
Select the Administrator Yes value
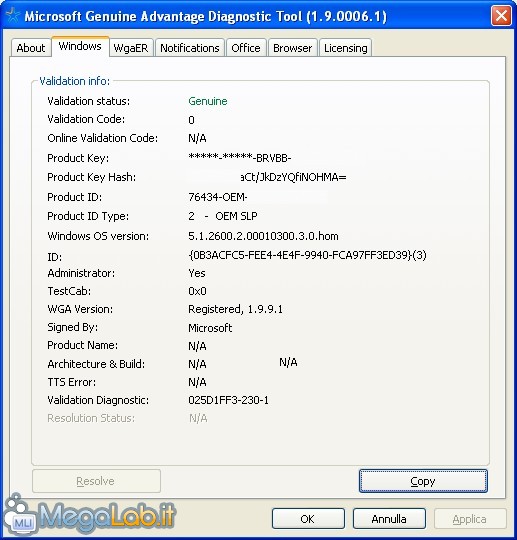tap(197, 273)
